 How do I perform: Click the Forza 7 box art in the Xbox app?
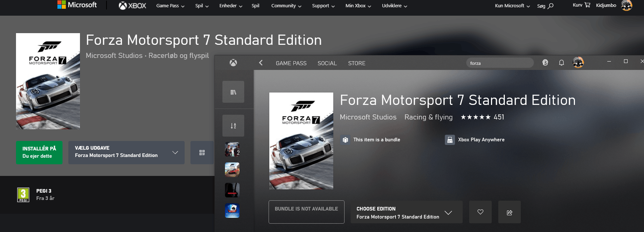pos(301,141)
